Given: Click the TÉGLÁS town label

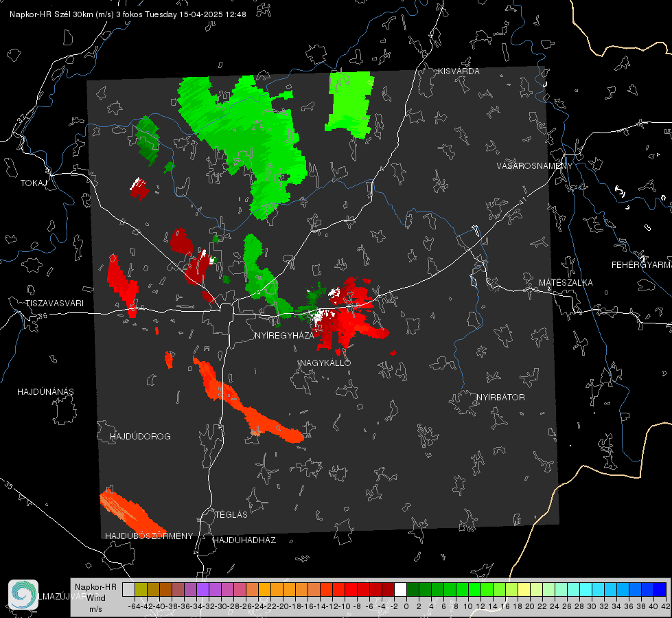Looking at the screenshot, I should click(x=231, y=515).
